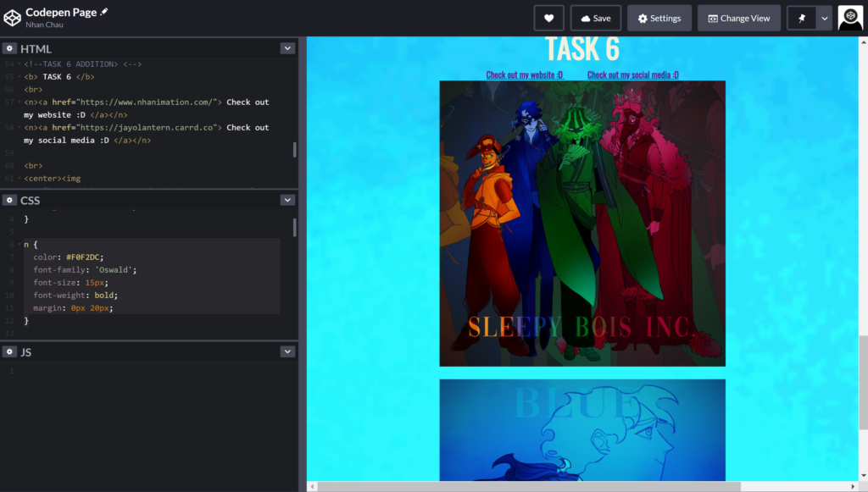Open pen Settings

[659, 18]
